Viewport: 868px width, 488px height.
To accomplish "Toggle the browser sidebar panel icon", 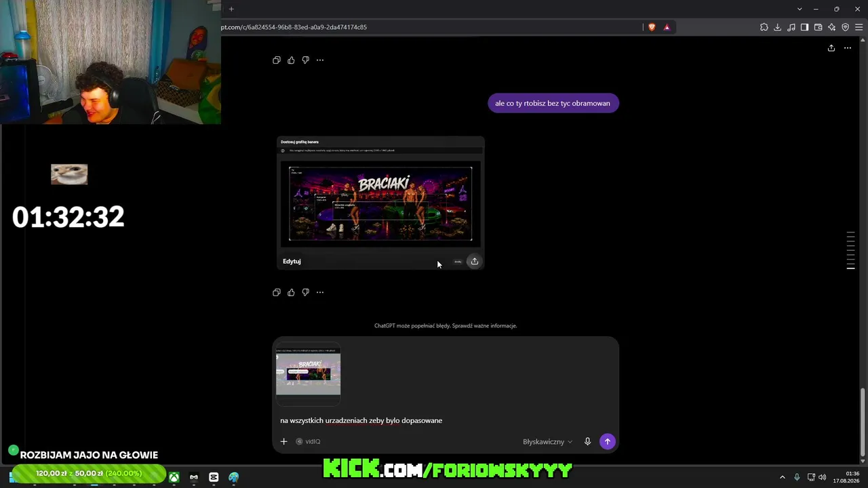I will [805, 27].
